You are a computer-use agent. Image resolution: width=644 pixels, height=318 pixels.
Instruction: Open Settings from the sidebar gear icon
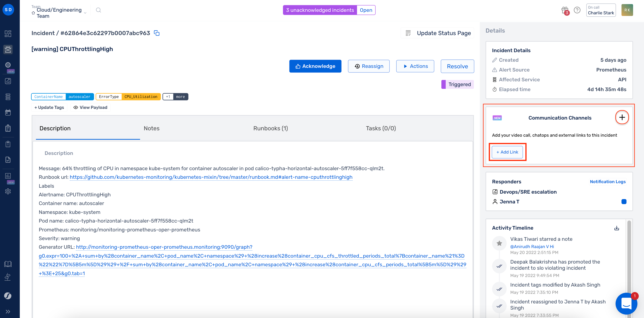(x=8, y=191)
